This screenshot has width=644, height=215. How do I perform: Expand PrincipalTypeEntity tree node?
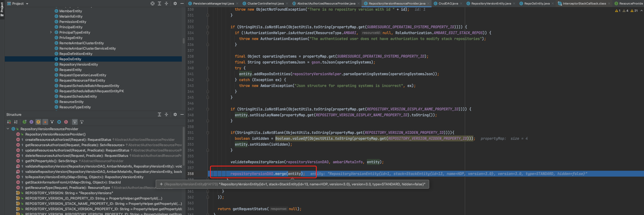tap(51, 32)
